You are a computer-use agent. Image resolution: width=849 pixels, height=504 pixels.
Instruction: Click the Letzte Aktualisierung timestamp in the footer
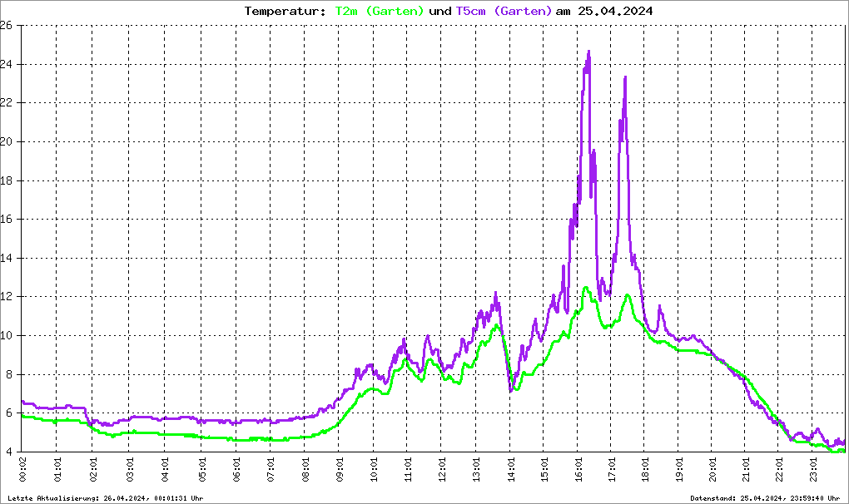105,498
